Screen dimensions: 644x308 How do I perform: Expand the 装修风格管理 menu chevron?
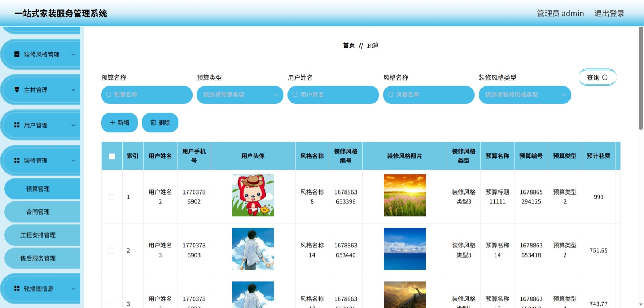tap(73, 54)
